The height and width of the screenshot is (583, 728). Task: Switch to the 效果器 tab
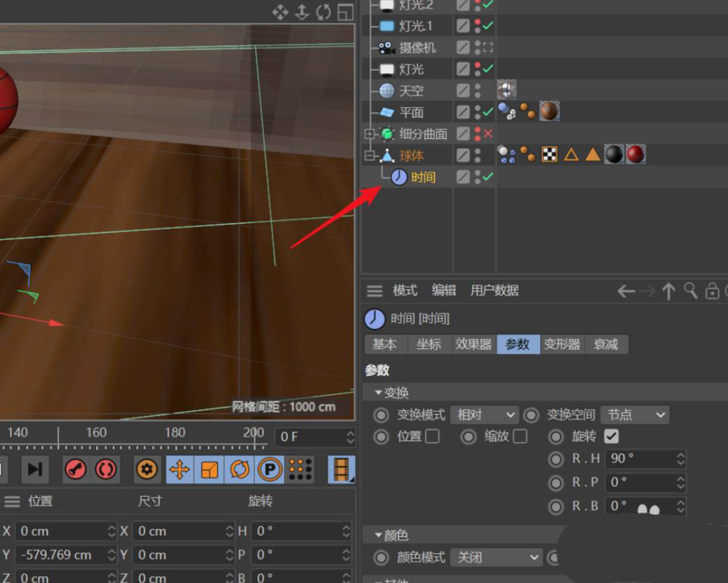tap(473, 344)
